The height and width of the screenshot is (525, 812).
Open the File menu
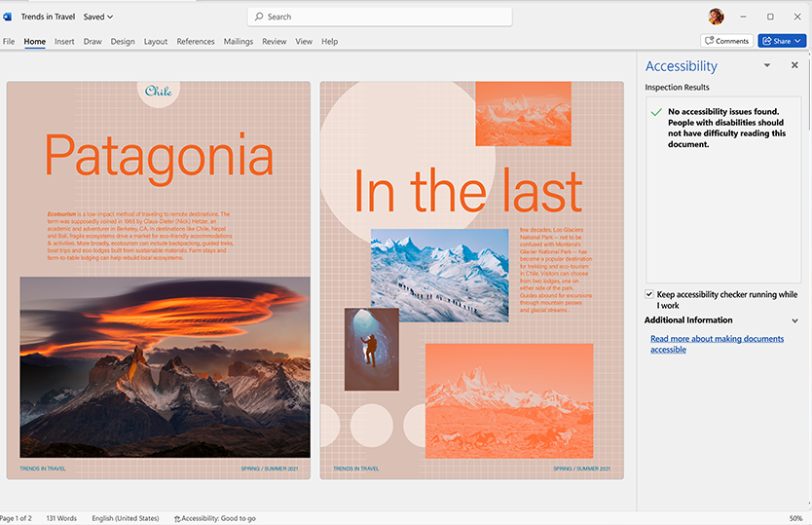(x=9, y=42)
